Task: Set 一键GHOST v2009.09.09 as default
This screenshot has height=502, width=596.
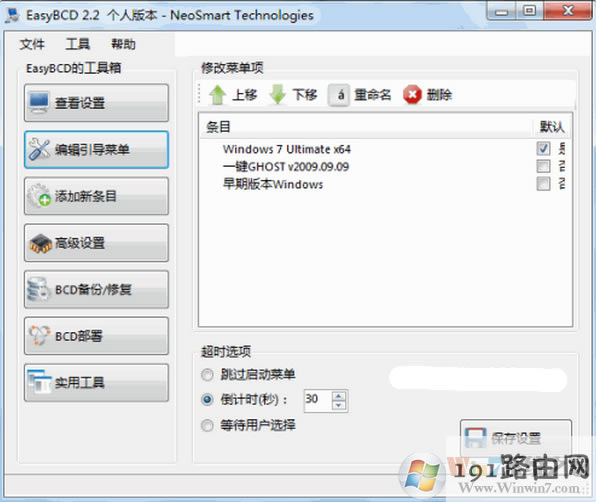Action: pyautogui.click(x=543, y=166)
